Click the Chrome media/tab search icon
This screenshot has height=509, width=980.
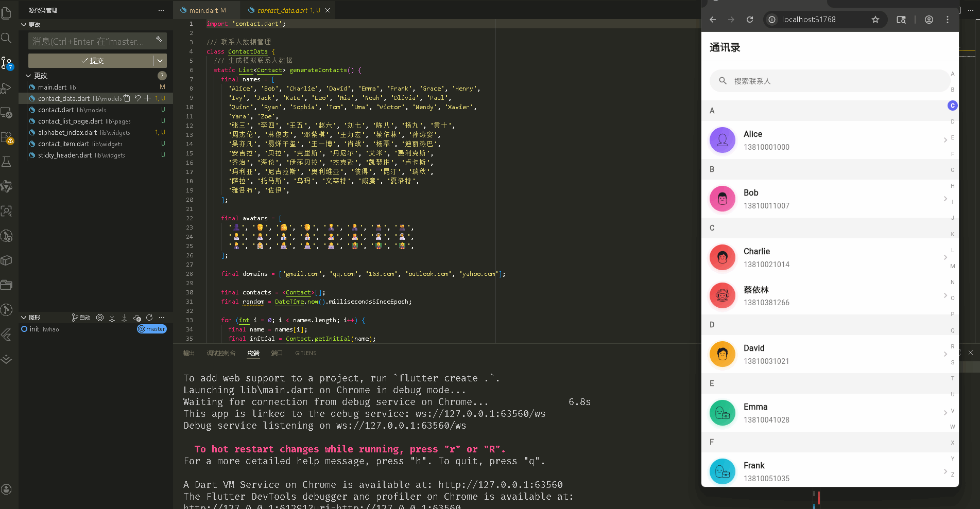(901, 20)
